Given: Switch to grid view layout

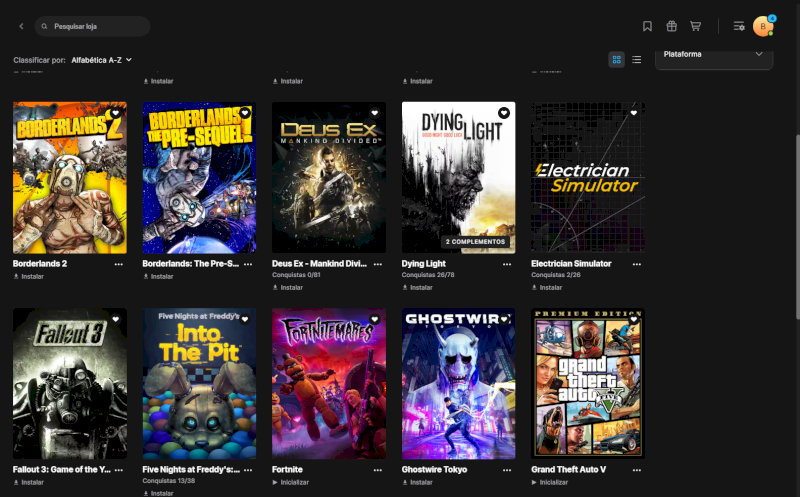Looking at the screenshot, I should pyautogui.click(x=616, y=60).
